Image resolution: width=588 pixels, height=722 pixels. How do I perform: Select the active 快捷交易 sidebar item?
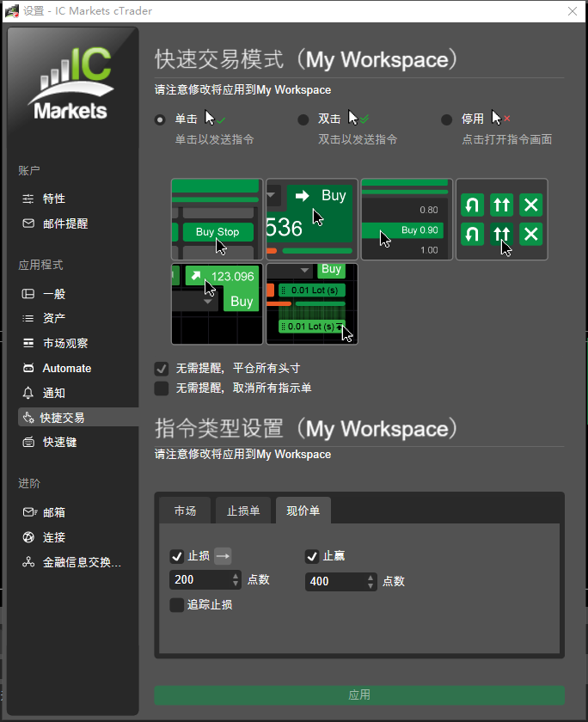(x=78, y=417)
